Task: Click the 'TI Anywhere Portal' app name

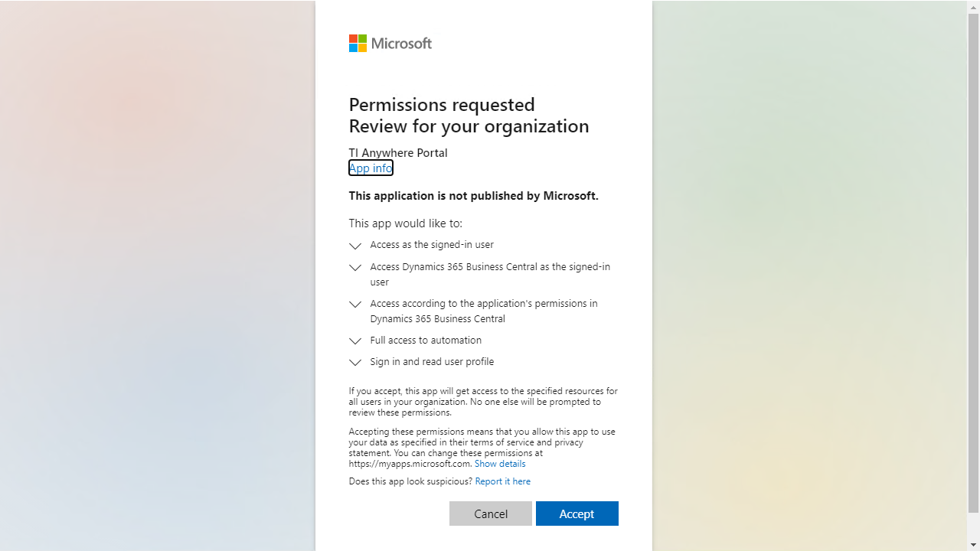Action: click(x=398, y=153)
